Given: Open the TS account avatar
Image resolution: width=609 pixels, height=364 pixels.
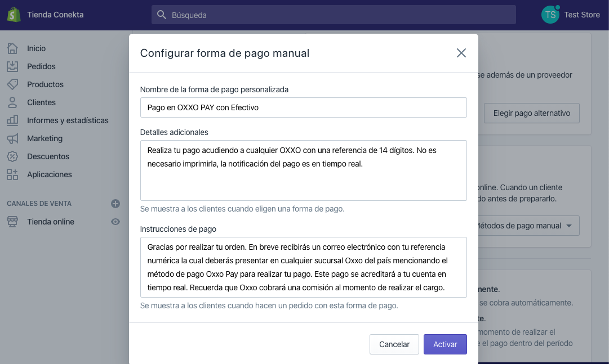Looking at the screenshot, I should (x=550, y=15).
